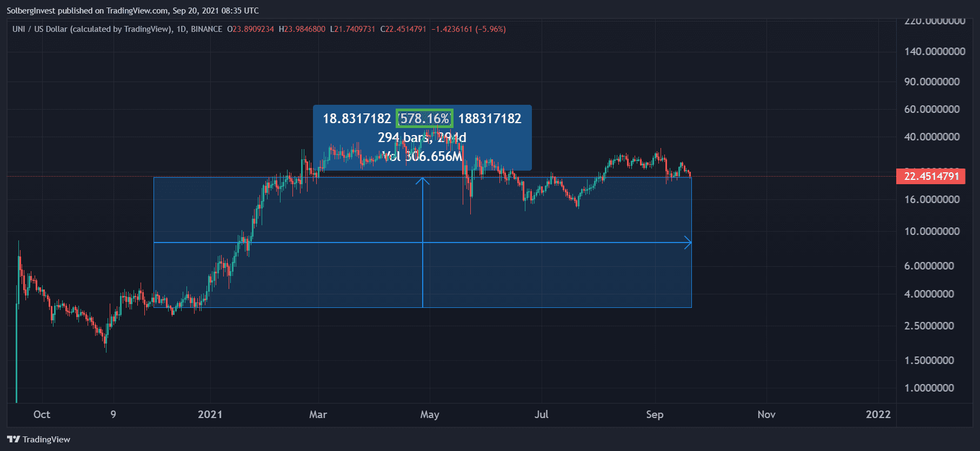Click the 16.0000000 price axis label
The width and height of the screenshot is (980, 451).
pyautogui.click(x=932, y=199)
